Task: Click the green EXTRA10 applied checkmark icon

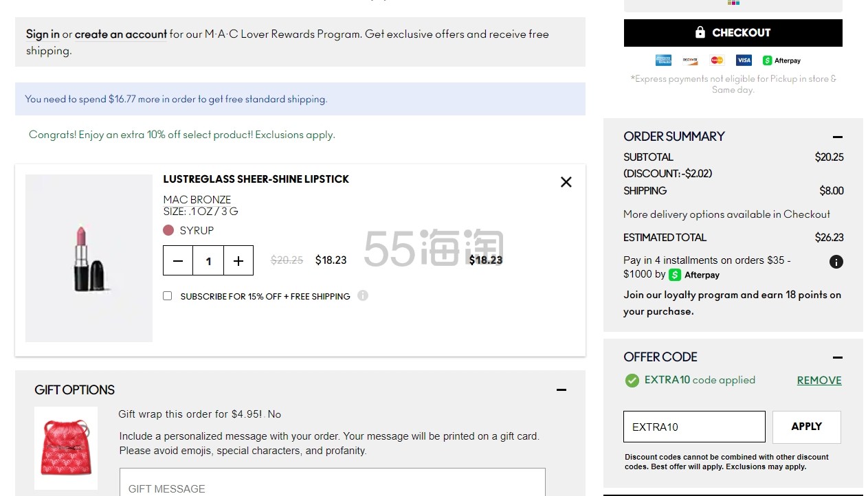Action: 632,381
